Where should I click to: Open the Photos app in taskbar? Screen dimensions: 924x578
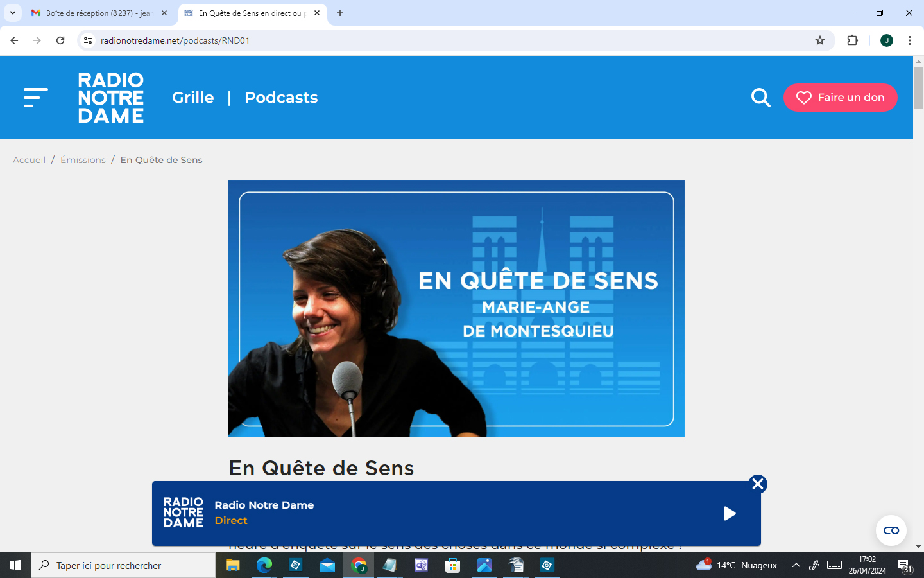pyautogui.click(x=484, y=565)
